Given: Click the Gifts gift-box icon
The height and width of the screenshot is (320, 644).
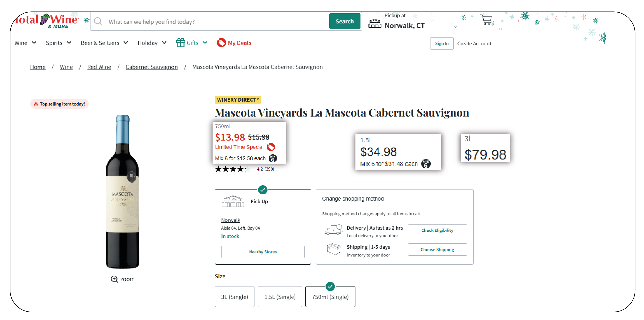Looking at the screenshot, I should pyautogui.click(x=180, y=43).
